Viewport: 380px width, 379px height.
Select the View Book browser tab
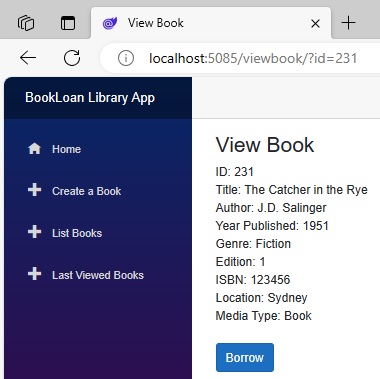pos(211,23)
